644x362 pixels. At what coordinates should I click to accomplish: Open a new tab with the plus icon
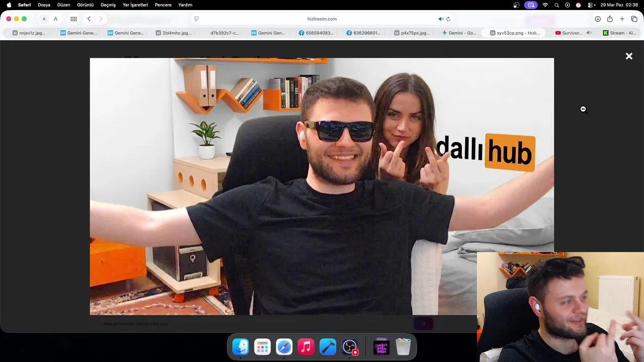pos(622,19)
